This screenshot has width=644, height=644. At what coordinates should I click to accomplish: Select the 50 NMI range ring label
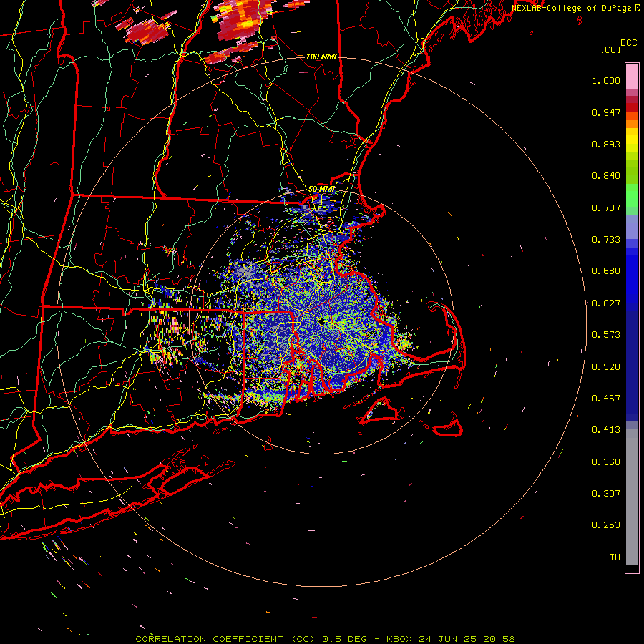[x=321, y=190]
